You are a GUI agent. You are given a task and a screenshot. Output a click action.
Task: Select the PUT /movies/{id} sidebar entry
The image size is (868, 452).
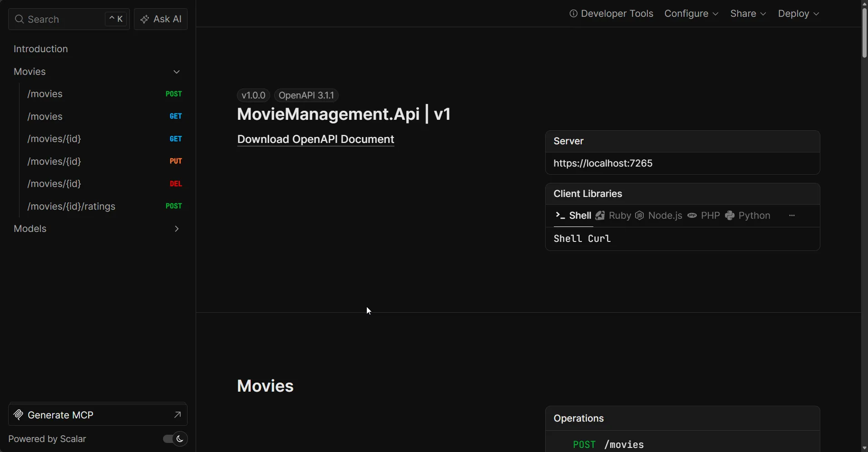pyautogui.click(x=104, y=161)
